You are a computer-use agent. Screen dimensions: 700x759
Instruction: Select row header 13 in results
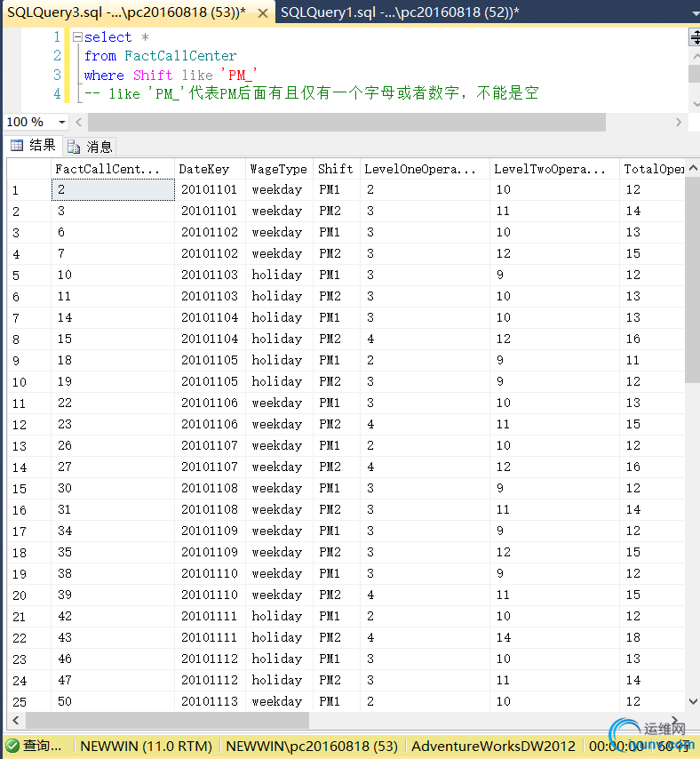(x=29, y=446)
